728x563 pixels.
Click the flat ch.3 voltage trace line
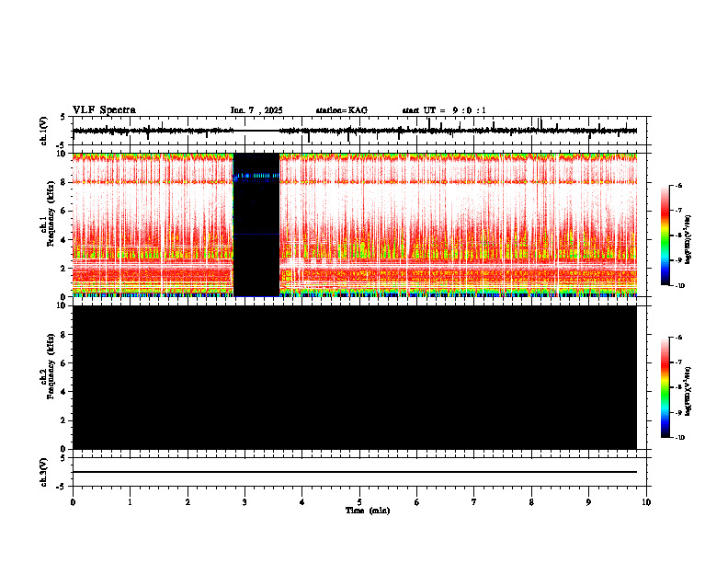tap(355, 472)
